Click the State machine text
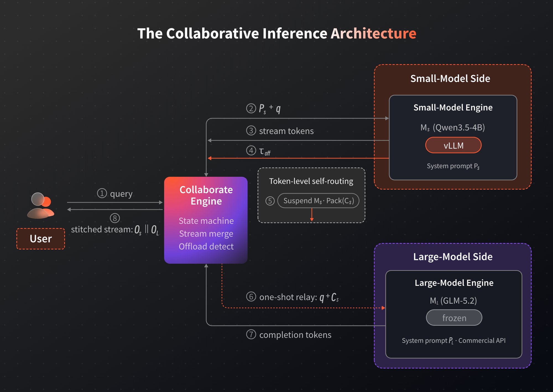This screenshot has height=392, width=553. 206,221
